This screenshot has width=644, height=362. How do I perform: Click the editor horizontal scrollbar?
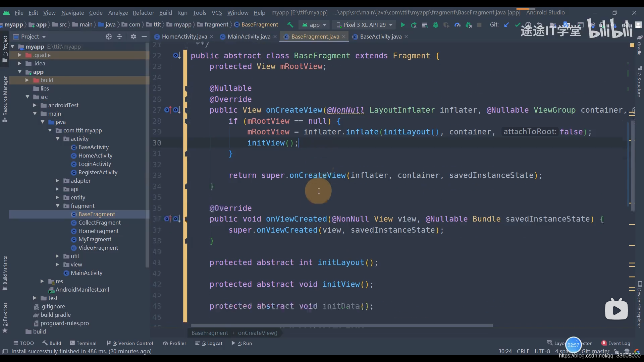coord(342,325)
